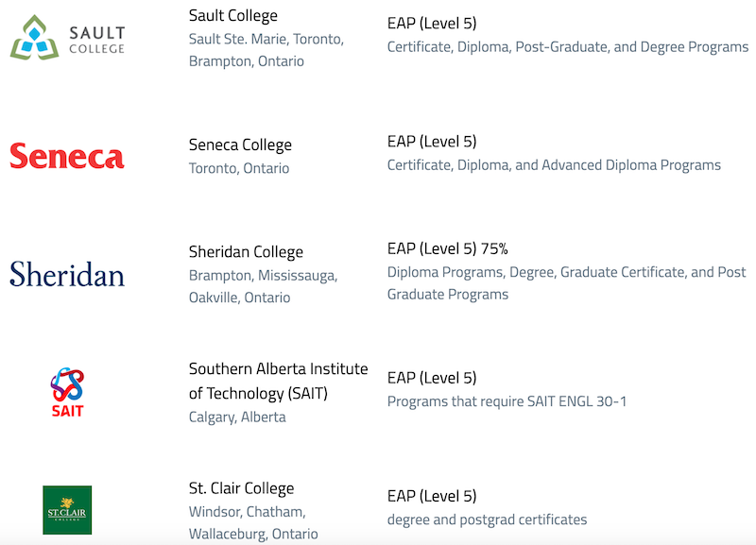The height and width of the screenshot is (545, 756).
Task: Open the St. Clair College heading
Action: pyautogui.click(x=241, y=488)
